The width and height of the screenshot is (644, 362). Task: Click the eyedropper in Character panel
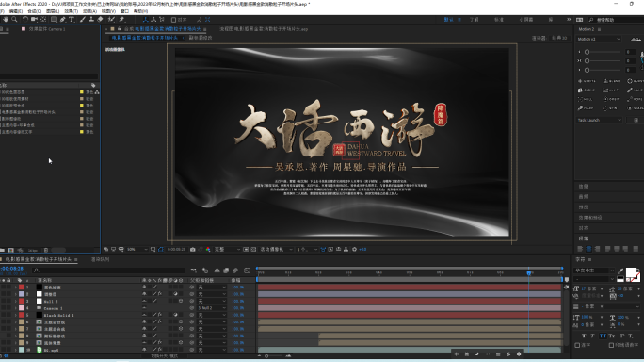pyautogui.click(x=620, y=271)
